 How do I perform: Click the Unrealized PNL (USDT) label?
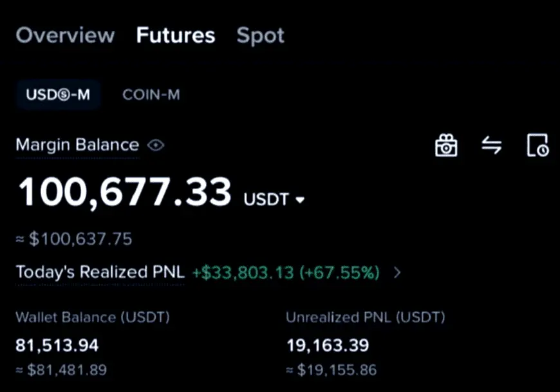click(x=366, y=317)
